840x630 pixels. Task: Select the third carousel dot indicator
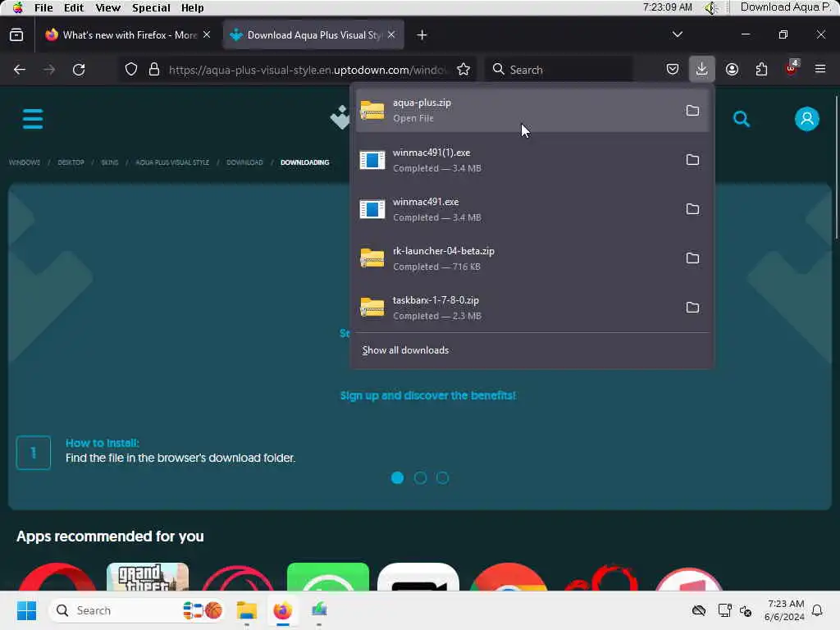click(x=442, y=478)
